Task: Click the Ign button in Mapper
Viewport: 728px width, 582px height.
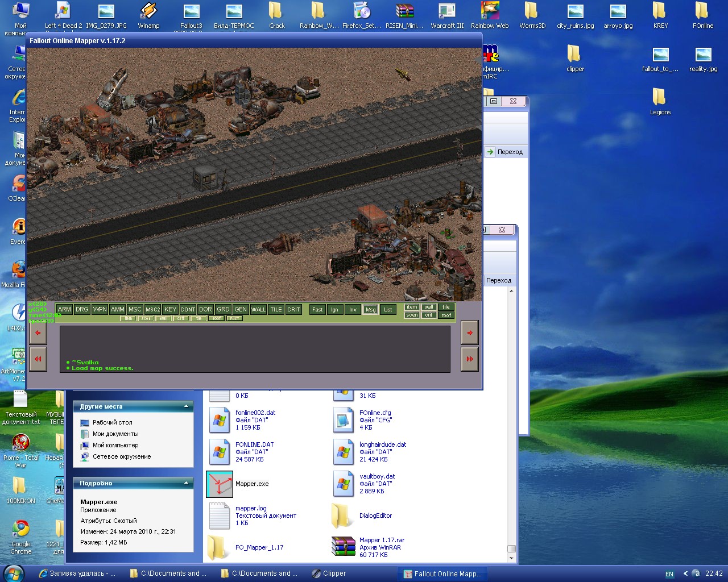Action: coord(334,309)
